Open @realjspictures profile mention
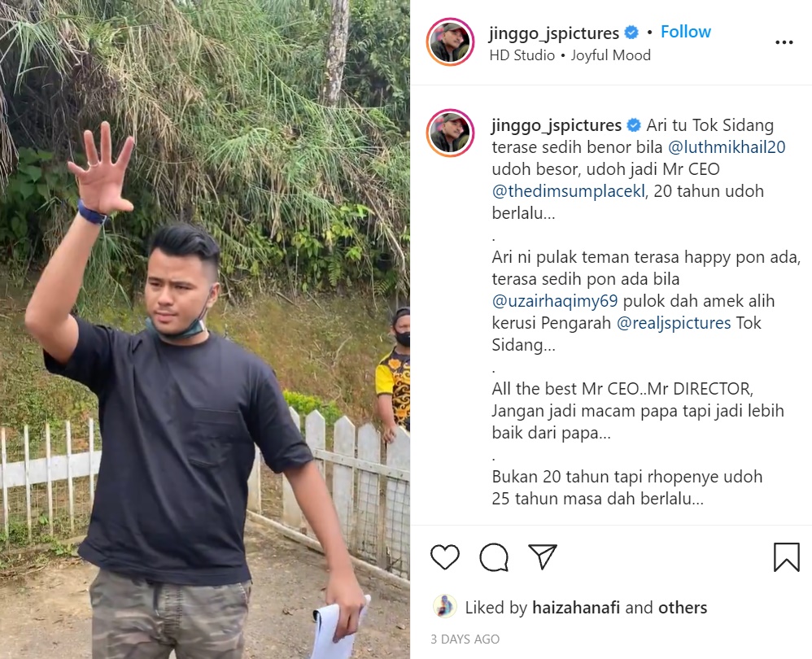This screenshot has height=659, width=812. coord(674,323)
